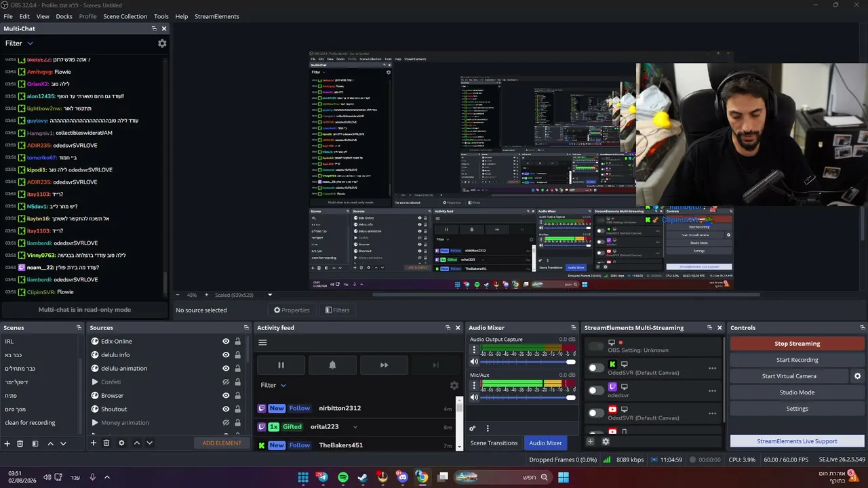Open Virtual Camera configuration gear

[x=857, y=376]
